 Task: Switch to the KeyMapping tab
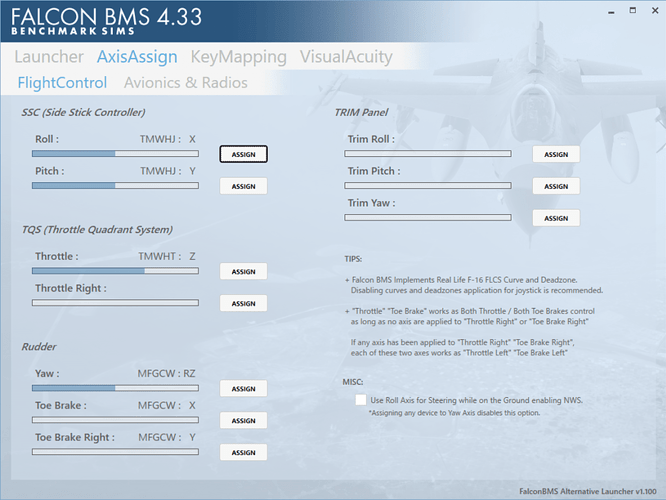(239, 57)
